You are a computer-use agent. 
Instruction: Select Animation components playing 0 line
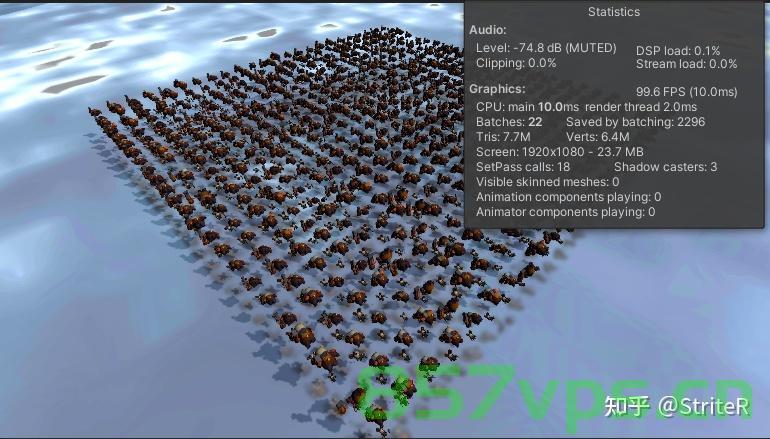(x=569, y=197)
